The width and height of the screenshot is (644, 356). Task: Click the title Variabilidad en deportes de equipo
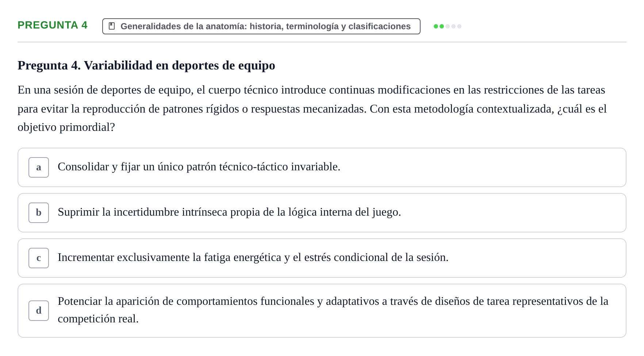pyautogui.click(x=146, y=65)
